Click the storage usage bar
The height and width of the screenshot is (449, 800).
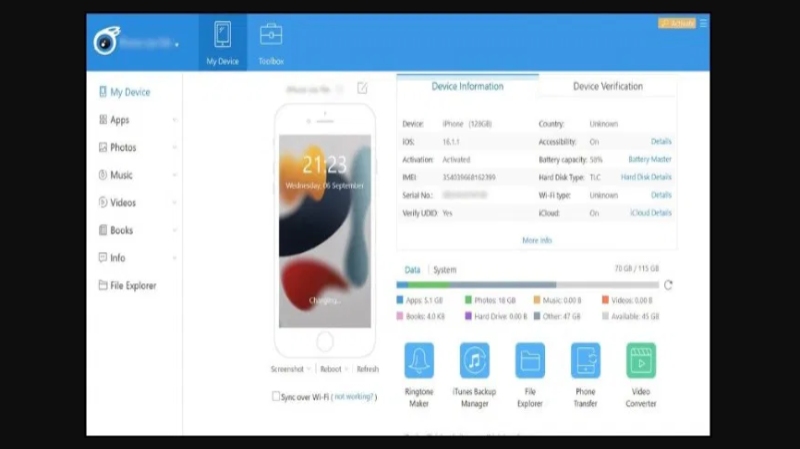(528, 285)
